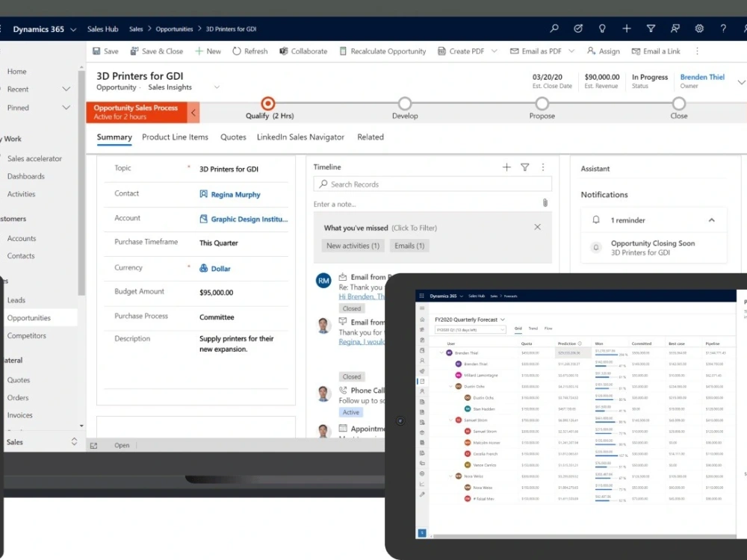Open global search with the magnifier icon

tap(554, 28)
